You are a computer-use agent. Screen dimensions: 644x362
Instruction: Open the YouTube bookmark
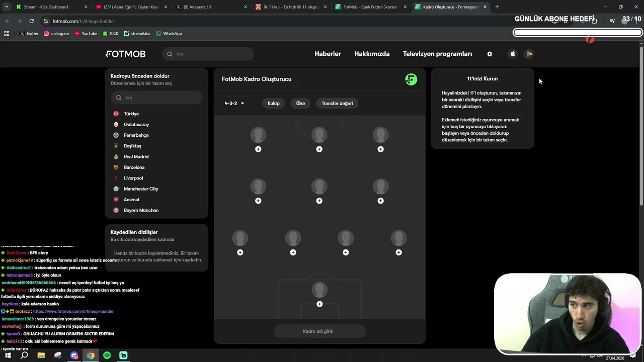click(x=86, y=33)
